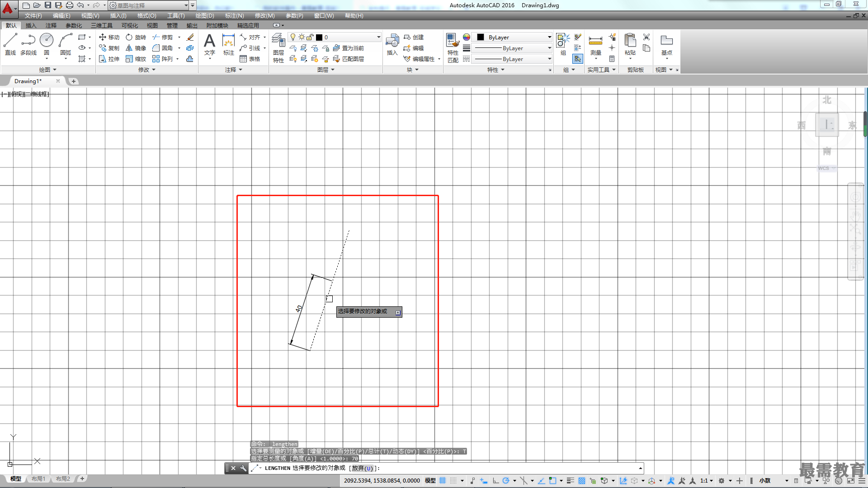Select the Arc (圆弧) tool
868x488 pixels.
coord(66,44)
